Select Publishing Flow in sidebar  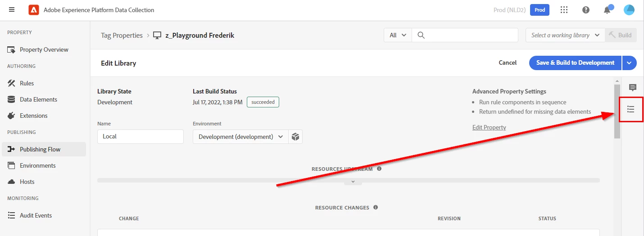click(44, 149)
